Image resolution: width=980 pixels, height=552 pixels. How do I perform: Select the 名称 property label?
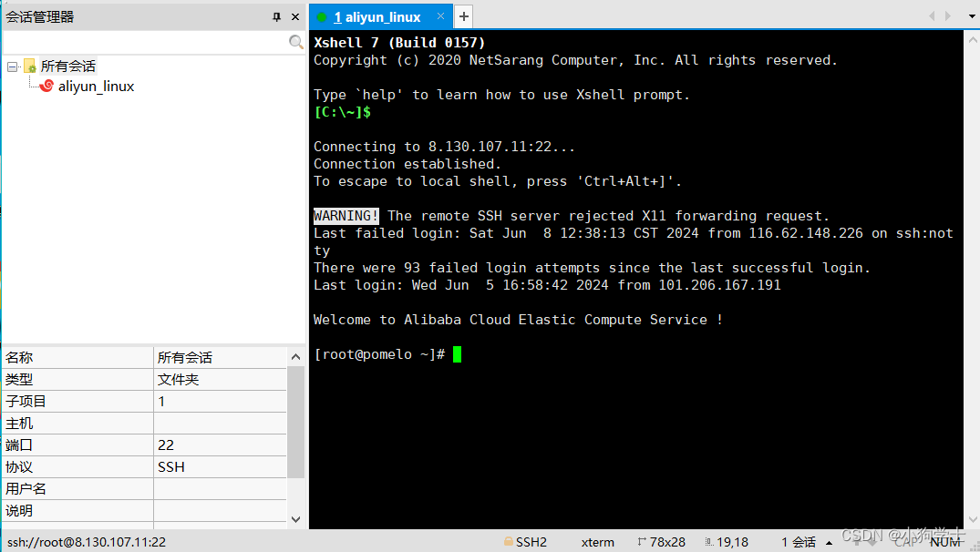point(19,358)
